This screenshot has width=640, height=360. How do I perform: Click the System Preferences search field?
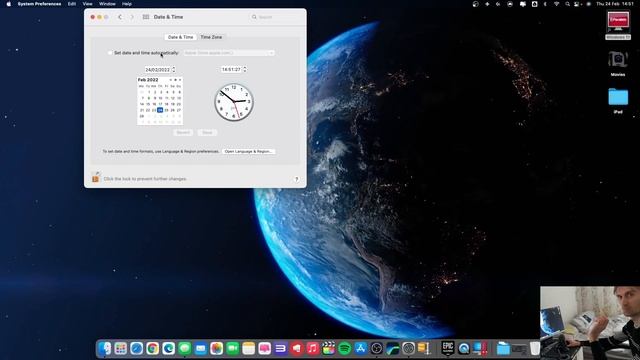coord(276,17)
